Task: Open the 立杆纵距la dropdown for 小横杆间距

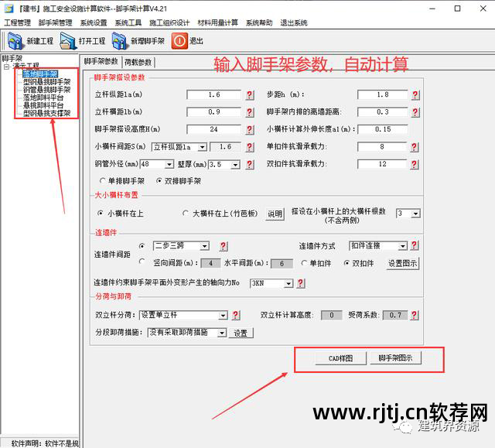Action: (x=202, y=147)
